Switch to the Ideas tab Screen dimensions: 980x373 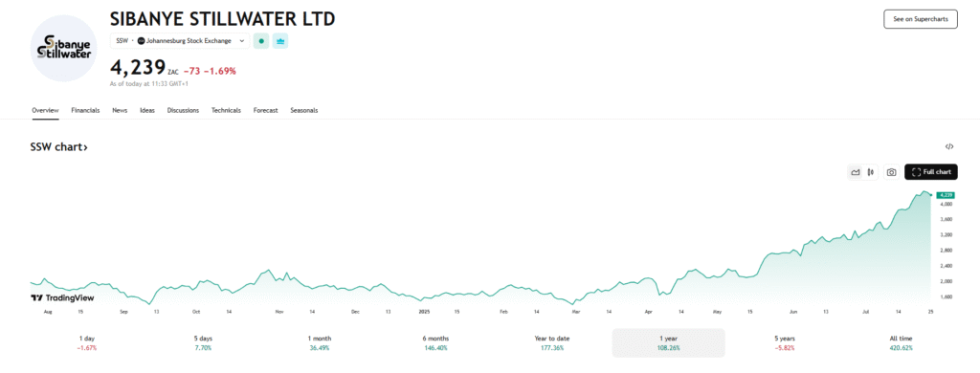click(x=146, y=110)
